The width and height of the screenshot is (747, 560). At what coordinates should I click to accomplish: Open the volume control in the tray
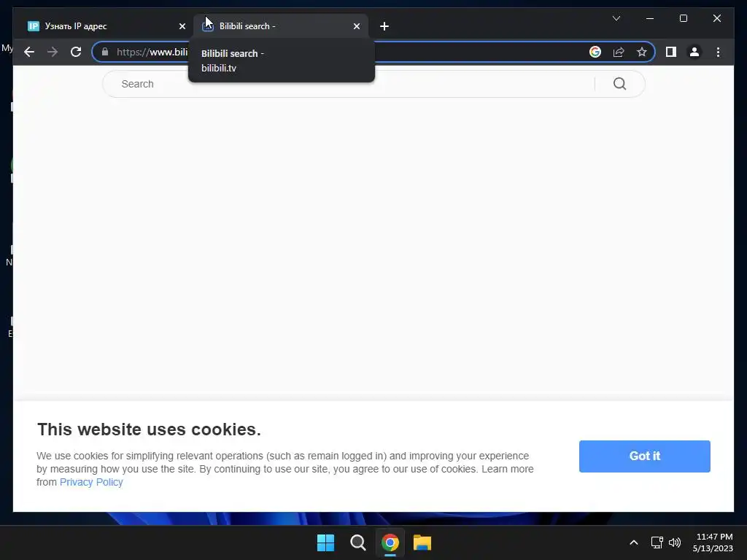675,542
